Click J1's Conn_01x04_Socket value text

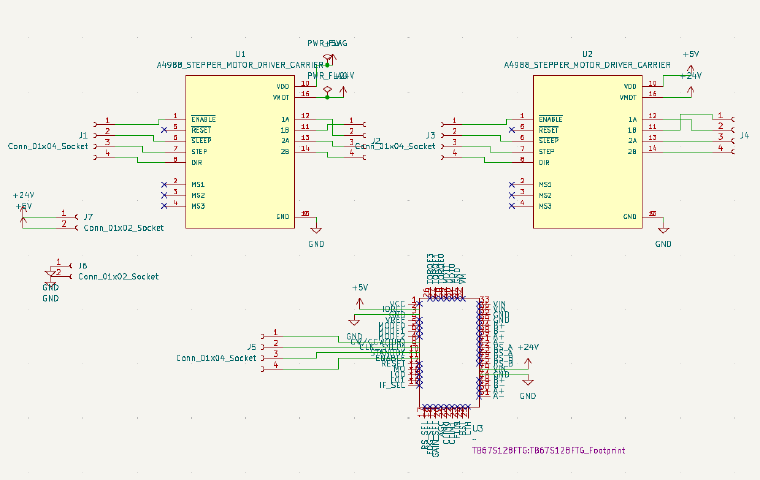click(48, 146)
